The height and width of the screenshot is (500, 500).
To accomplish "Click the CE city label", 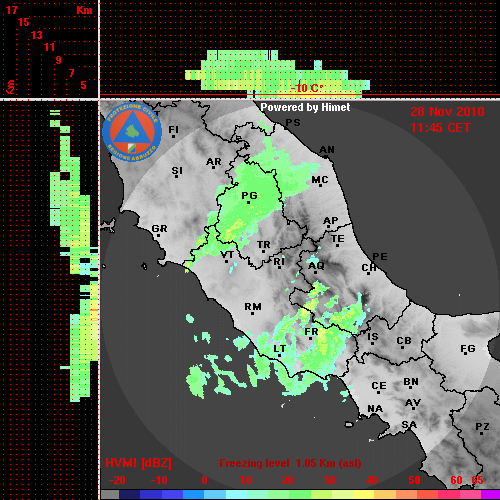I will 379,386.
